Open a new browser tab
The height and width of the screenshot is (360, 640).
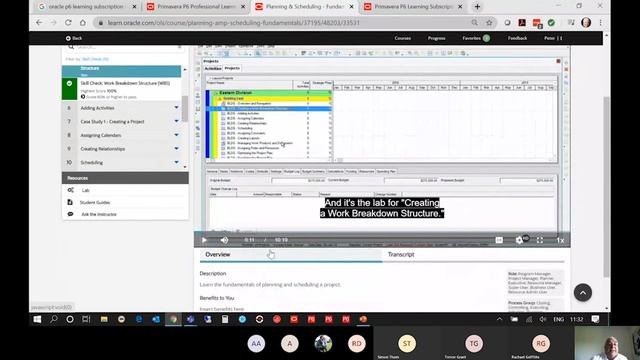pyautogui.click(x=477, y=7)
